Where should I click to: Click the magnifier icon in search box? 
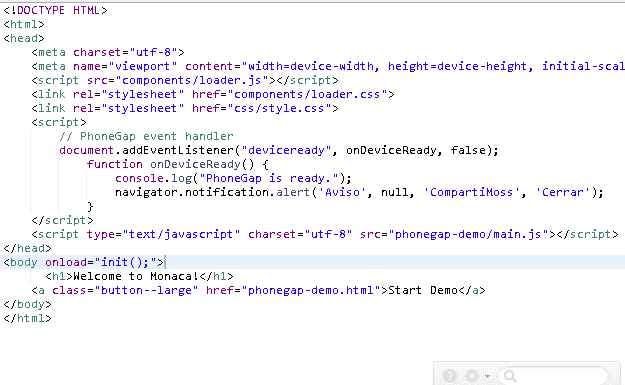tap(510, 376)
